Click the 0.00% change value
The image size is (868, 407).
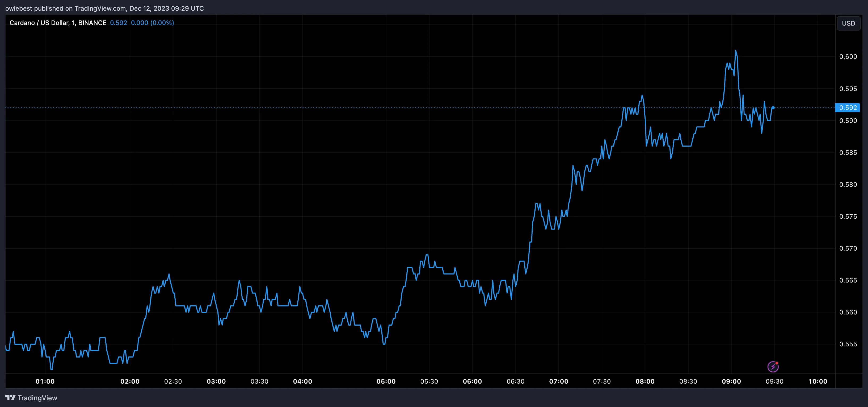click(163, 23)
